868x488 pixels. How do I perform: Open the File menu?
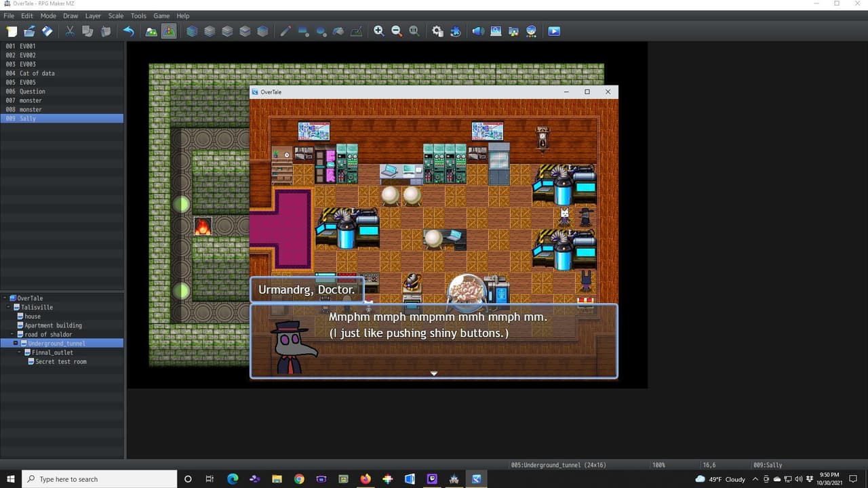click(x=9, y=16)
